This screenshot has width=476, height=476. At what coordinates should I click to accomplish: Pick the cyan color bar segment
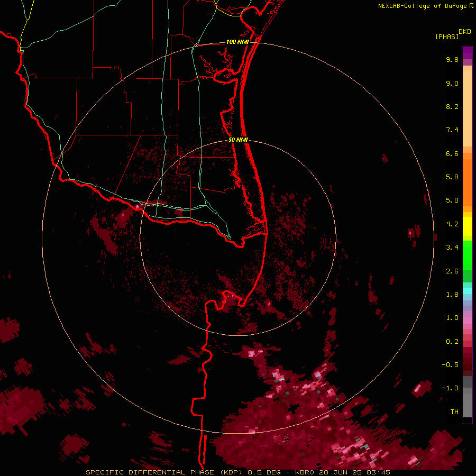pos(467,291)
